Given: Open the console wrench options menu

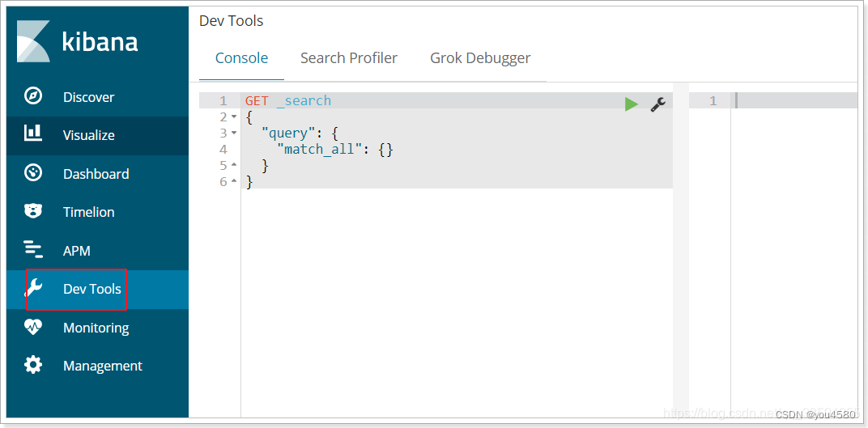Looking at the screenshot, I should [657, 104].
